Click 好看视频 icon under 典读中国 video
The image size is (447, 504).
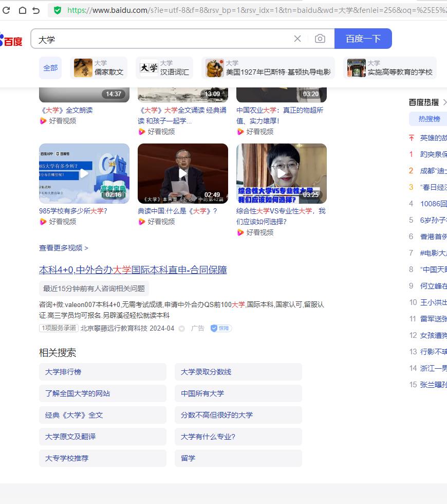142,222
